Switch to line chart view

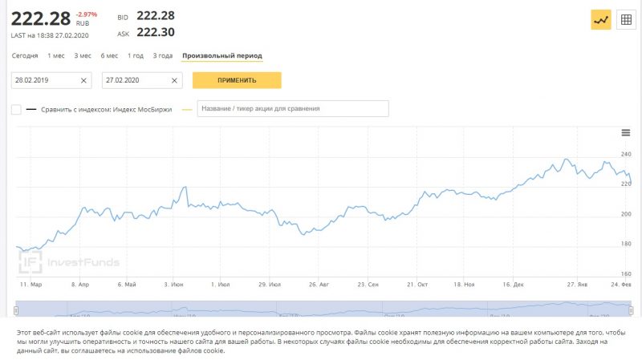click(601, 20)
